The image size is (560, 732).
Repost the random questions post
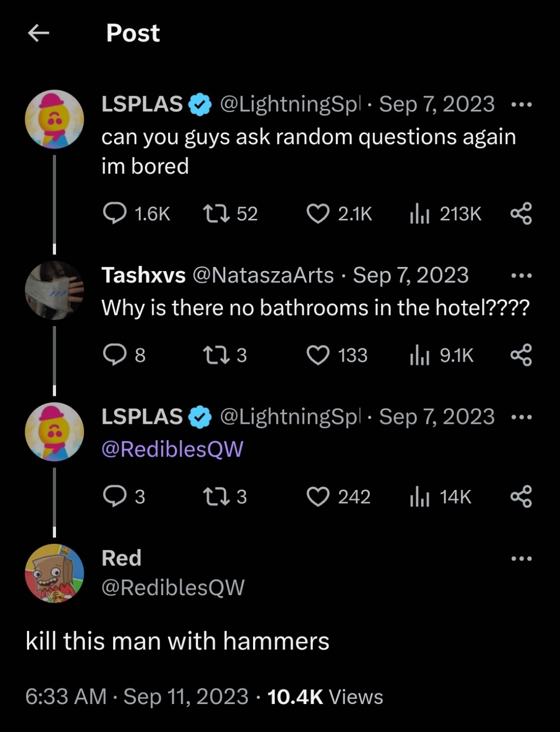(216, 214)
